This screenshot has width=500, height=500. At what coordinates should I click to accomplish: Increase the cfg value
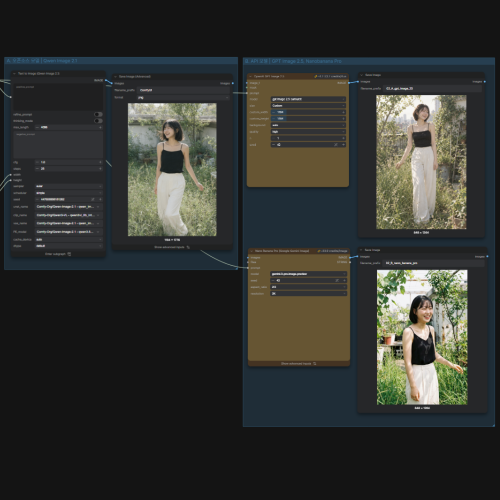pyautogui.click(x=100, y=162)
